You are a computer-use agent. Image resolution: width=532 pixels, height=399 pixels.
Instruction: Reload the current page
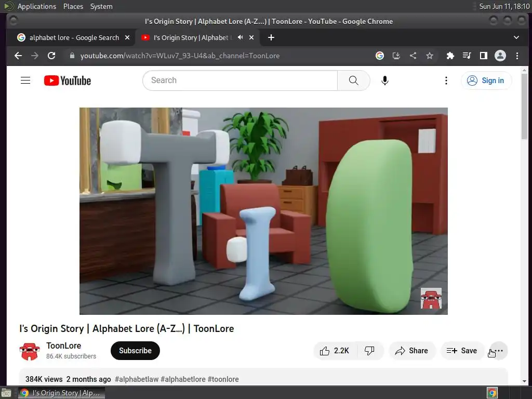(51, 56)
